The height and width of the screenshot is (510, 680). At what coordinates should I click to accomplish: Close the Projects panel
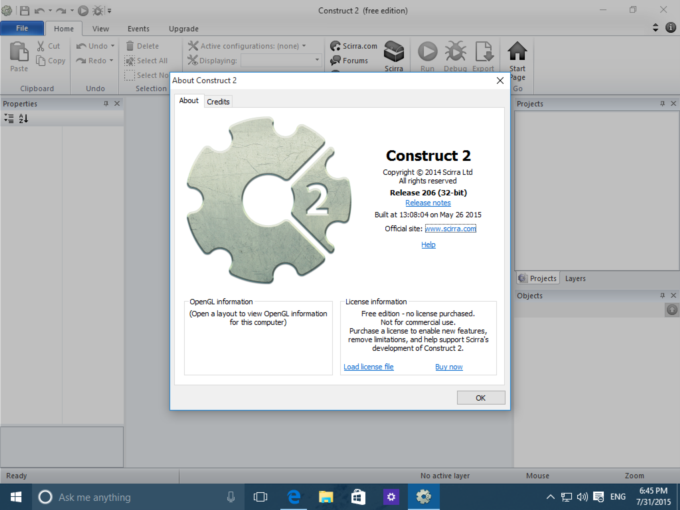673,104
